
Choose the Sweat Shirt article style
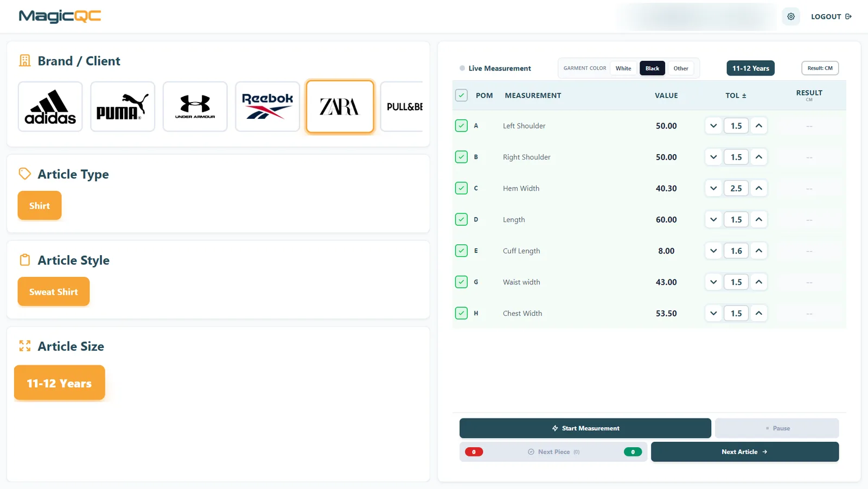54,291
